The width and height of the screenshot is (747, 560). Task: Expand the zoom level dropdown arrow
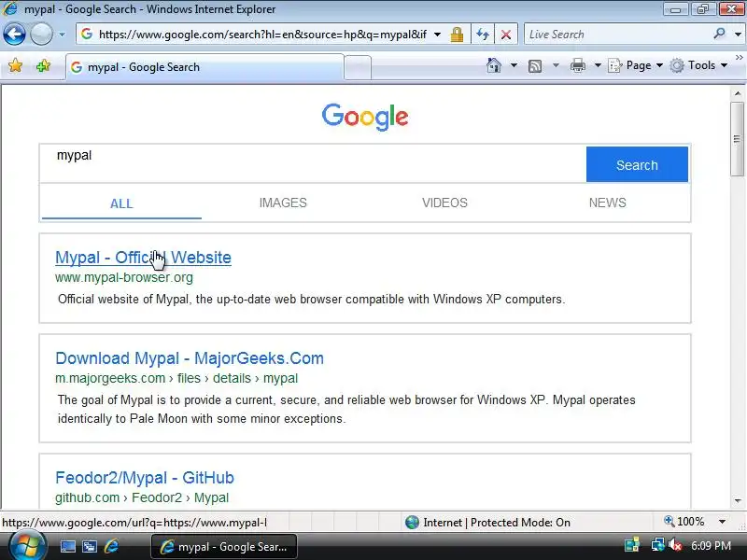pos(722,522)
